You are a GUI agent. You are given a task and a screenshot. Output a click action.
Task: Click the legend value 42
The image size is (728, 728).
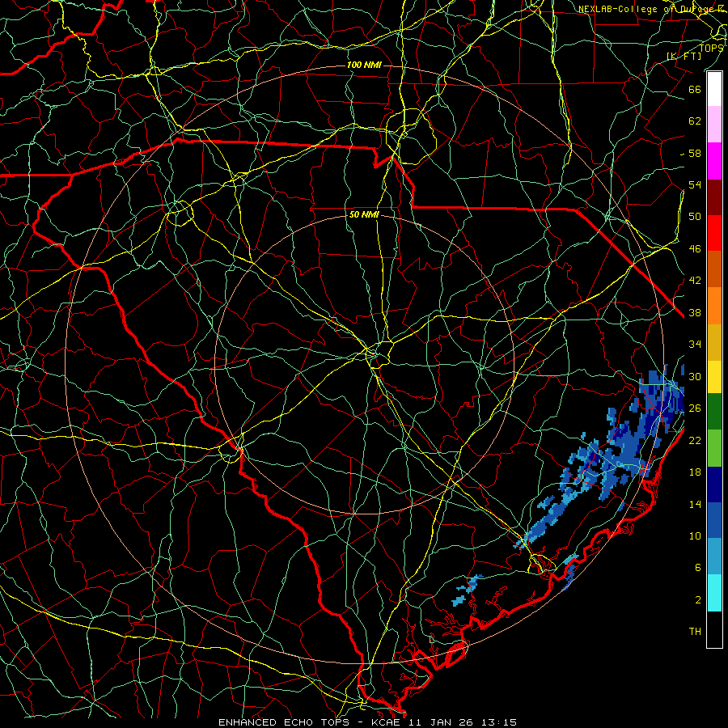(695, 281)
